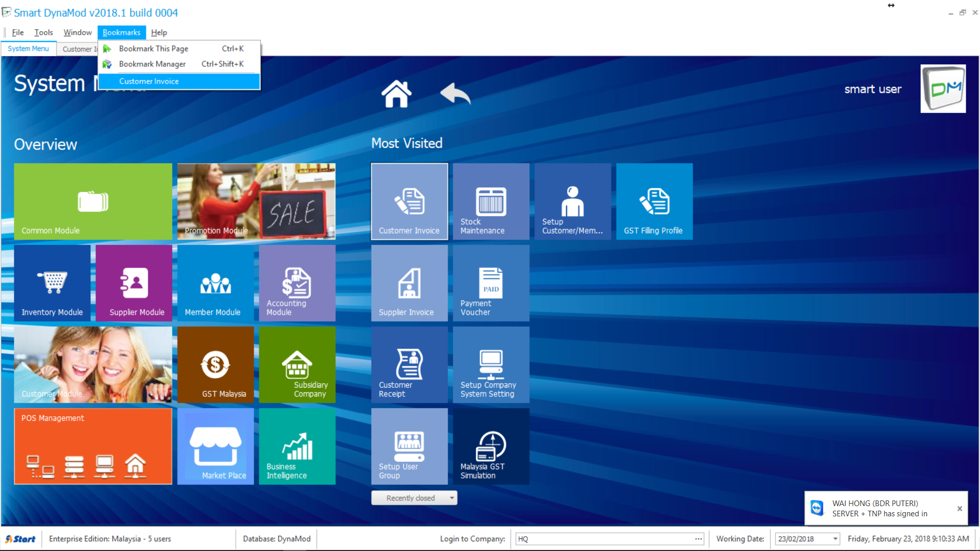Open the Payment Voucher tile
980x551 pixels.
[491, 283]
